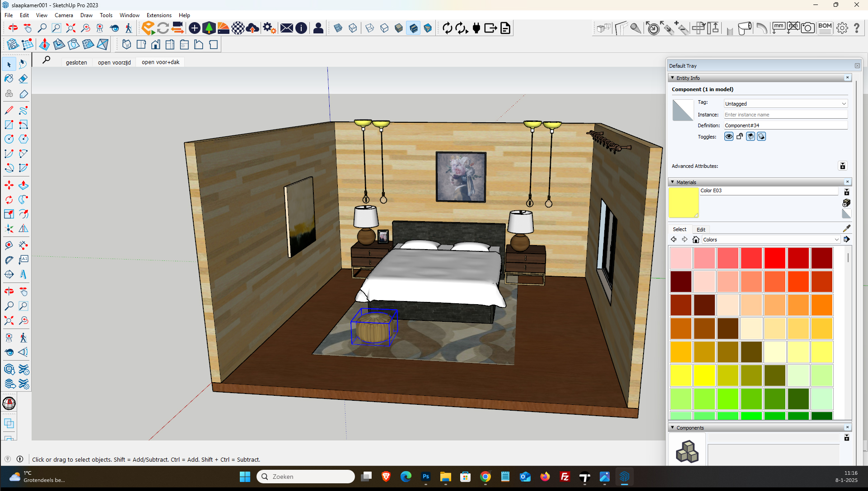868x491 pixels.
Task: Toggle the lock for selected component
Action: [740, 136]
